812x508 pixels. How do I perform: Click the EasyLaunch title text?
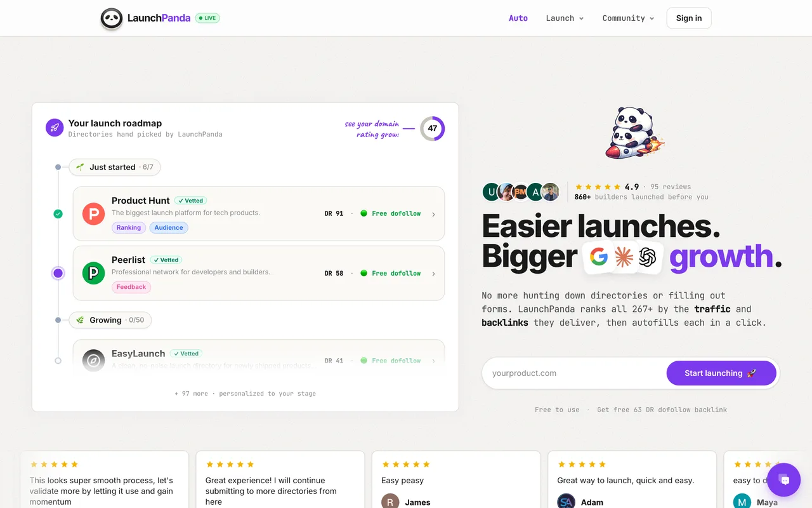(138, 354)
